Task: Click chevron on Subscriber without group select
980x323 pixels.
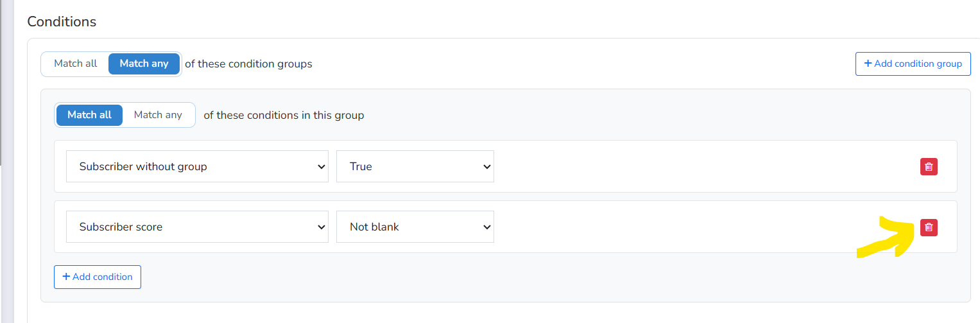Action: (322, 166)
